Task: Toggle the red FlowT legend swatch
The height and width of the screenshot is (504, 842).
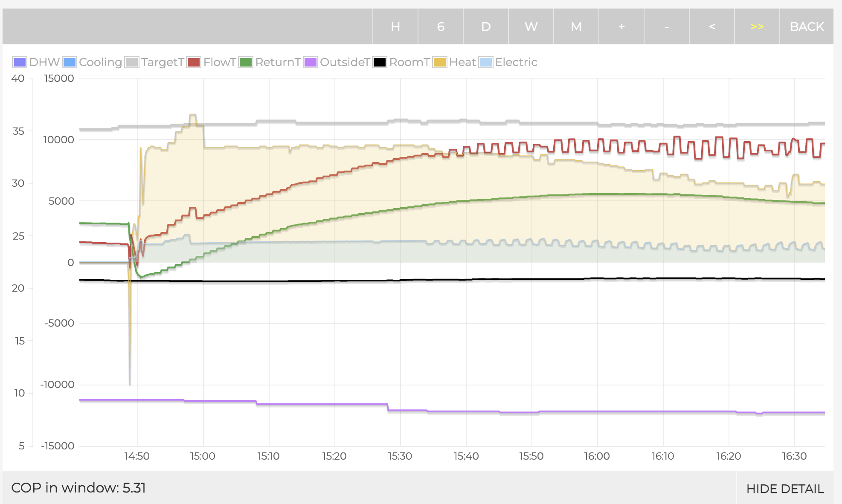Action: click(x=194, y=62)
